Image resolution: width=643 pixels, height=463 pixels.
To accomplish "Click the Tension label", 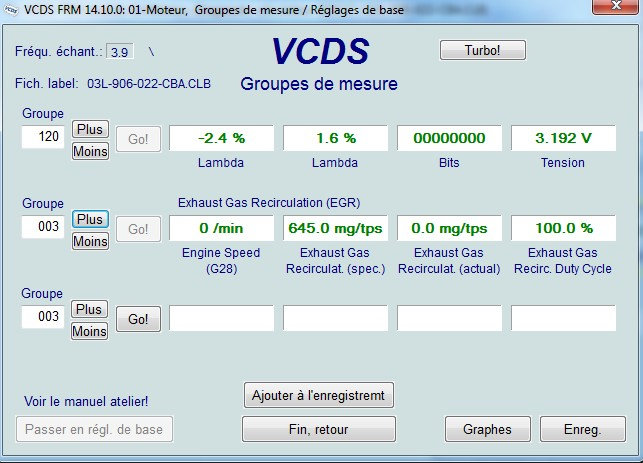I will [x=563, y=163].
